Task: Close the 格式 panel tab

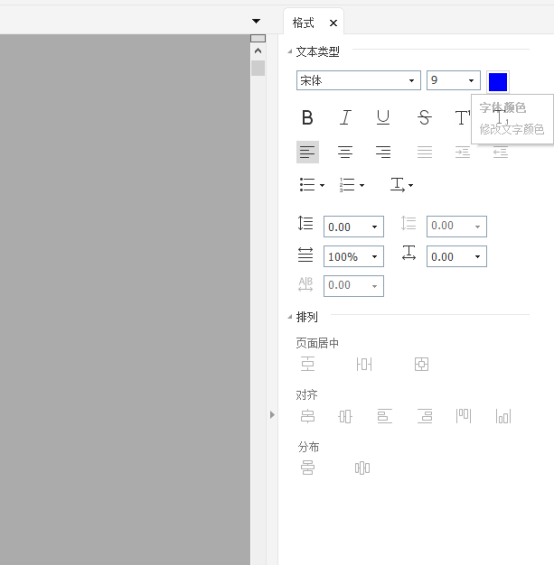Action: (333, 23)
